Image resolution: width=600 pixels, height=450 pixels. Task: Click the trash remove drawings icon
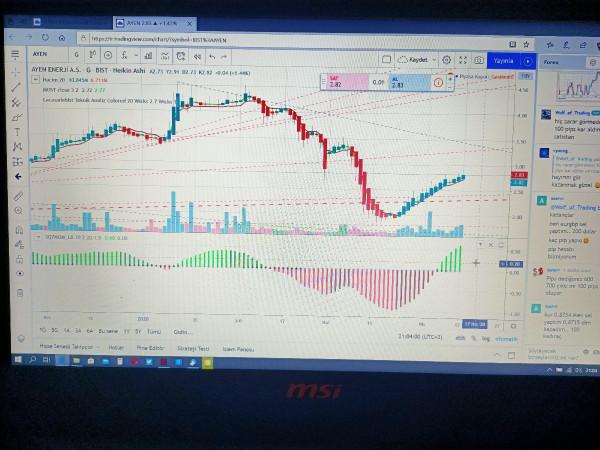20,293
